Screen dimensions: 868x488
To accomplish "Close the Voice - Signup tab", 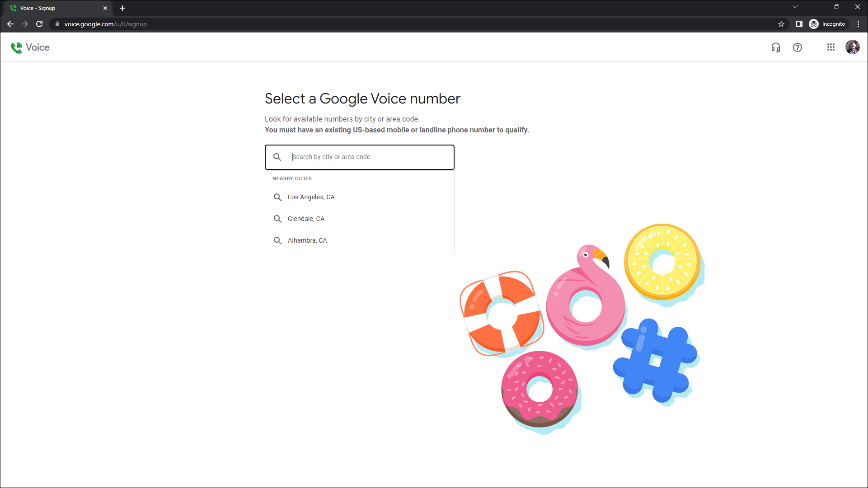I will click(105, 8).
